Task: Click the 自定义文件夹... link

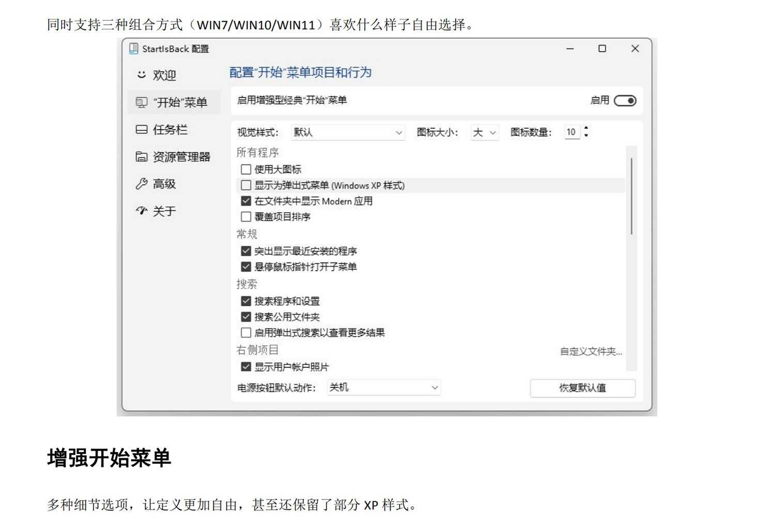Action: pos(591,352)
